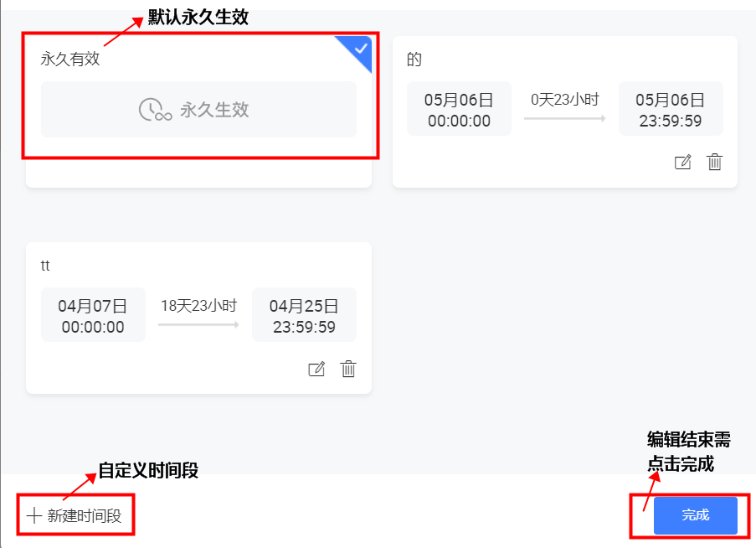Delete the 的 time period card

714,162
